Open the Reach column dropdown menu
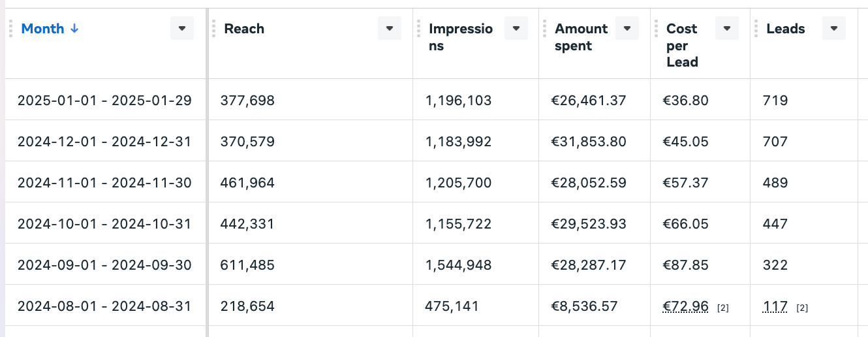 390,28
